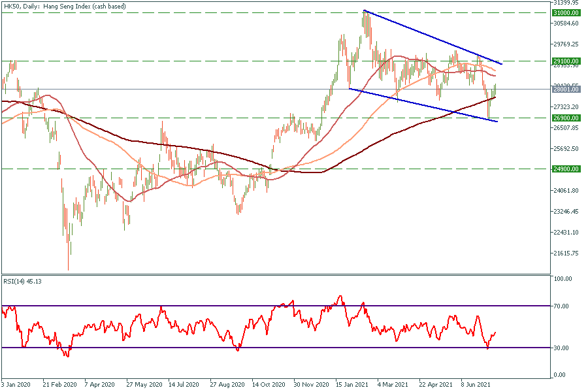Select the 29100.00 price level label
Screen dimensions: 588x392
tap(566, 61)
